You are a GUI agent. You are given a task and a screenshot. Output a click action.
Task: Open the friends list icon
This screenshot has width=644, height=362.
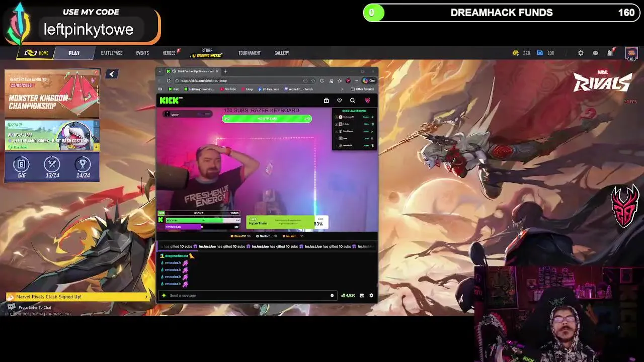[x=610, y=53]
